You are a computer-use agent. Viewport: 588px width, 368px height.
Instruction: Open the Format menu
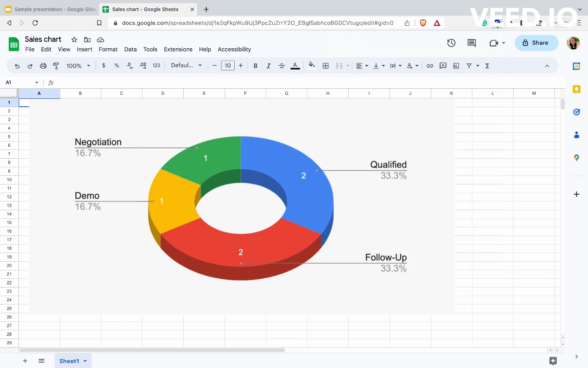108,49
